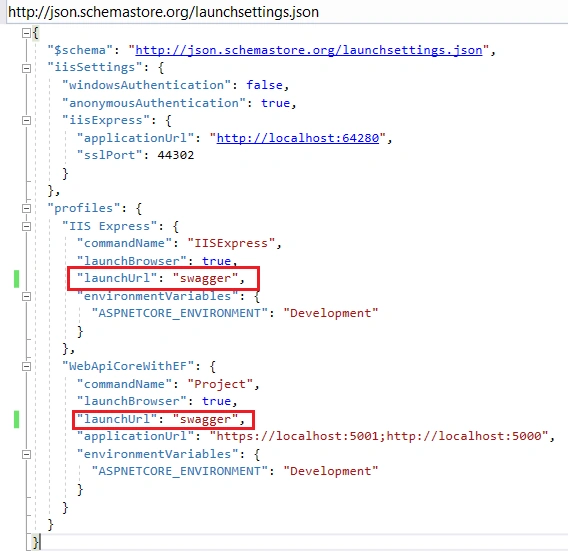Click the "sslPort" key
The width and height of the screenshot is (568, 559).
point(110,155)
